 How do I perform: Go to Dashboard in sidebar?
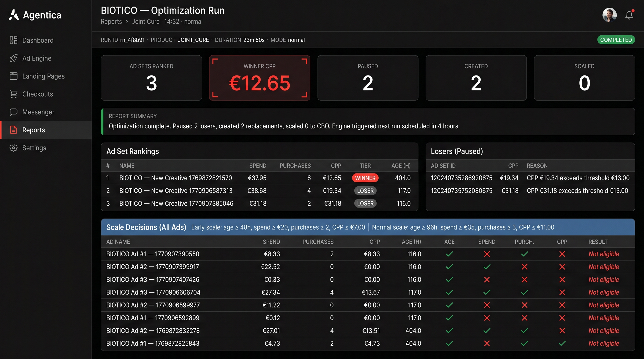(46, 40)
